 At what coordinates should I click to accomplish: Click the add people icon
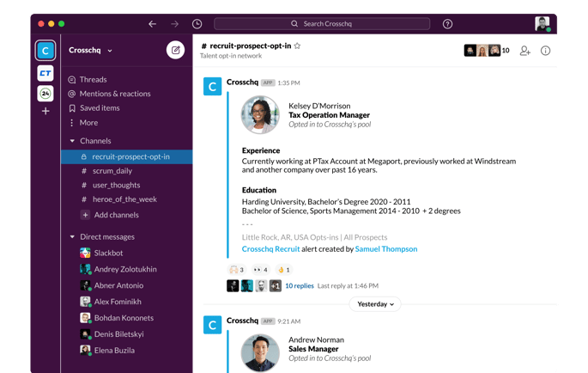coord(524,51)
